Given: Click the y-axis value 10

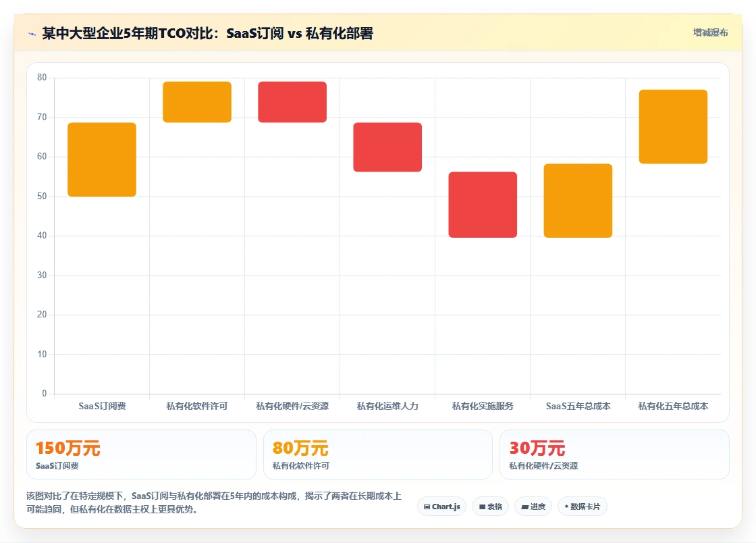Looking at the screenshot, I should point(42,354).
